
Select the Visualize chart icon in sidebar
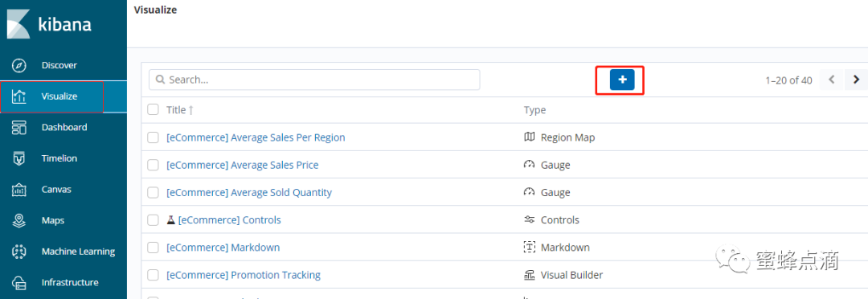tap(18, 96)
